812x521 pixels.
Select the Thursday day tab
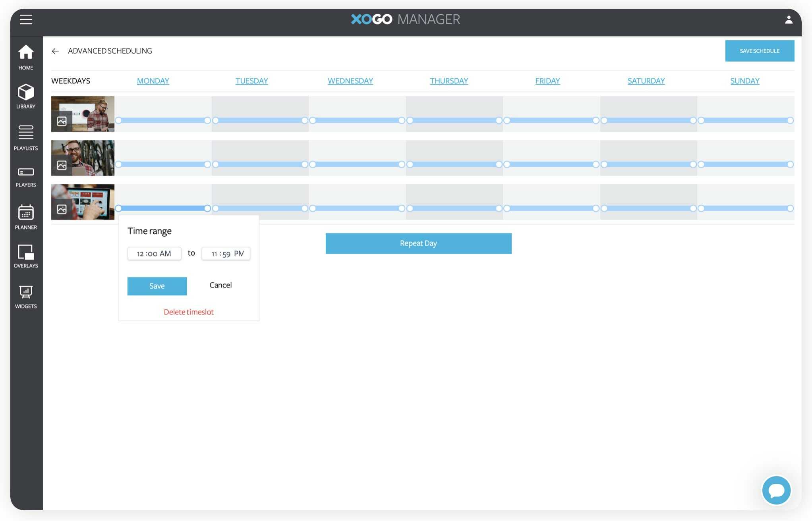[449, 81]
